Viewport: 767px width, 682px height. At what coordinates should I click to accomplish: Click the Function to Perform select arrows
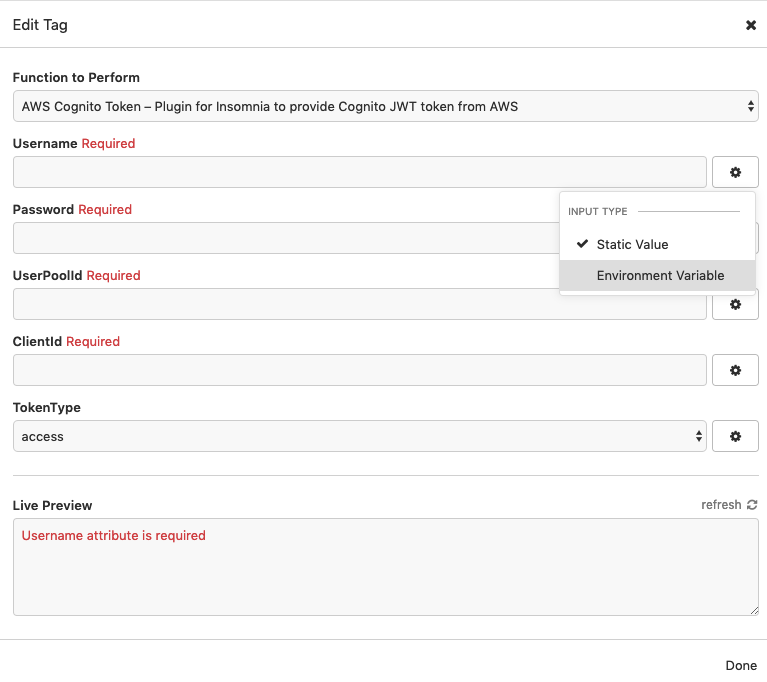[750, 106]
